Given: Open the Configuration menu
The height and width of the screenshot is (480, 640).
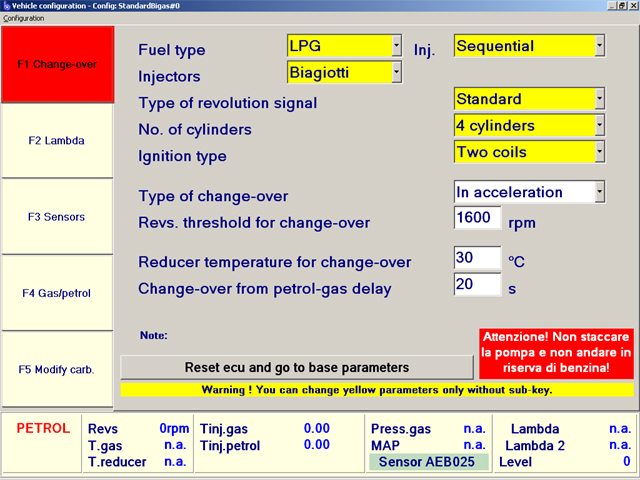Looking at the screenshot, I should (23, 19).
